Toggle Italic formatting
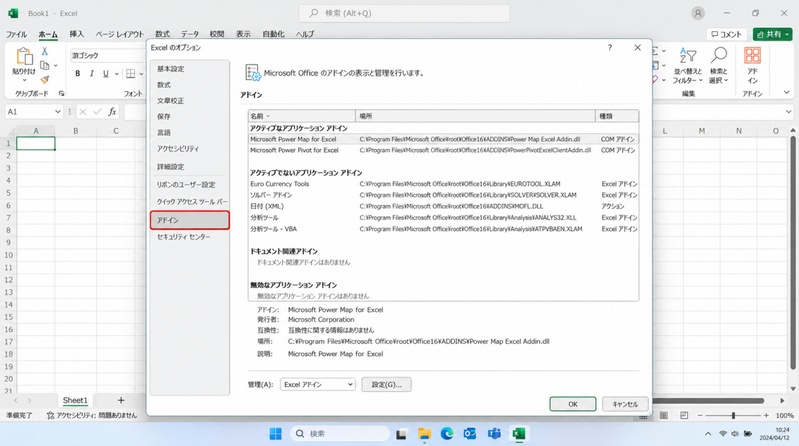 92,74
